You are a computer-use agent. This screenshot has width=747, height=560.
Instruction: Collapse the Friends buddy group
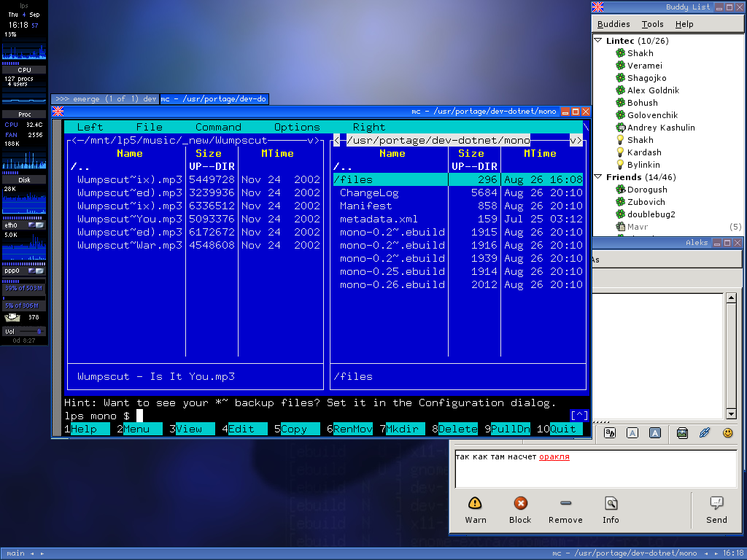tap(598, 177)
